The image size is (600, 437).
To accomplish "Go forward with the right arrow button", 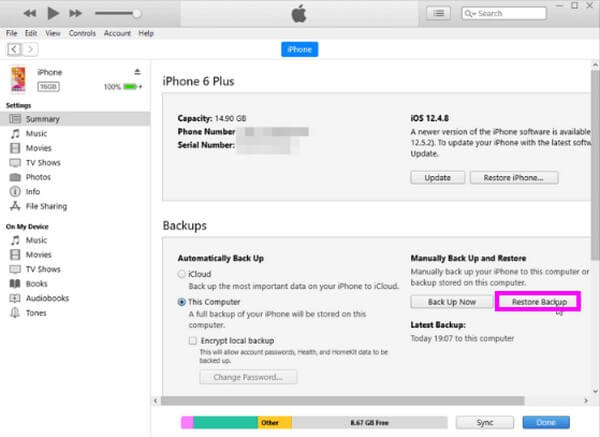I will pyautogui.click(x=30, y=49).
